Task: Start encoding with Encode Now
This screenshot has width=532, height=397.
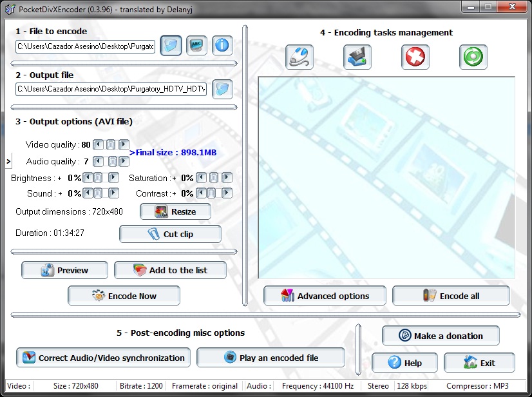Action: (x=124, y=296)
